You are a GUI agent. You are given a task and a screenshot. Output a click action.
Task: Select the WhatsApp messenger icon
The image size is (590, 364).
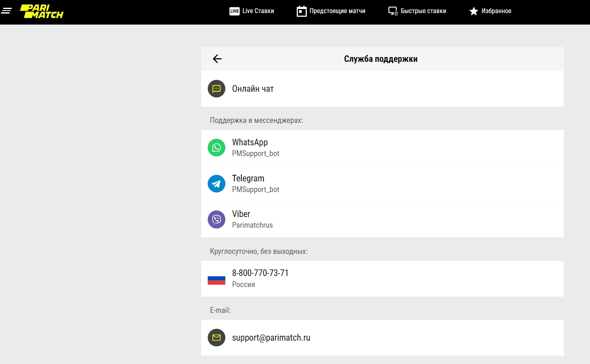pyautogui.click(x=216, y=147)
